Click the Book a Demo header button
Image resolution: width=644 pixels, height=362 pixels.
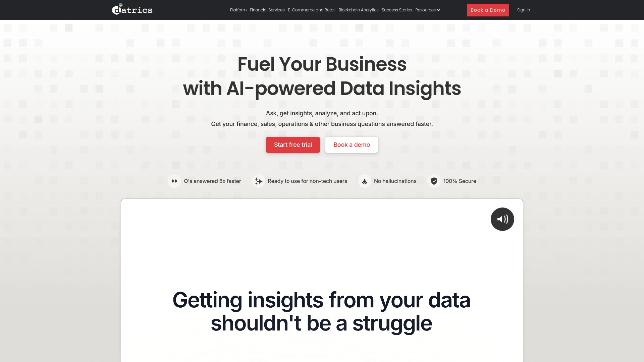pos(487,10)
